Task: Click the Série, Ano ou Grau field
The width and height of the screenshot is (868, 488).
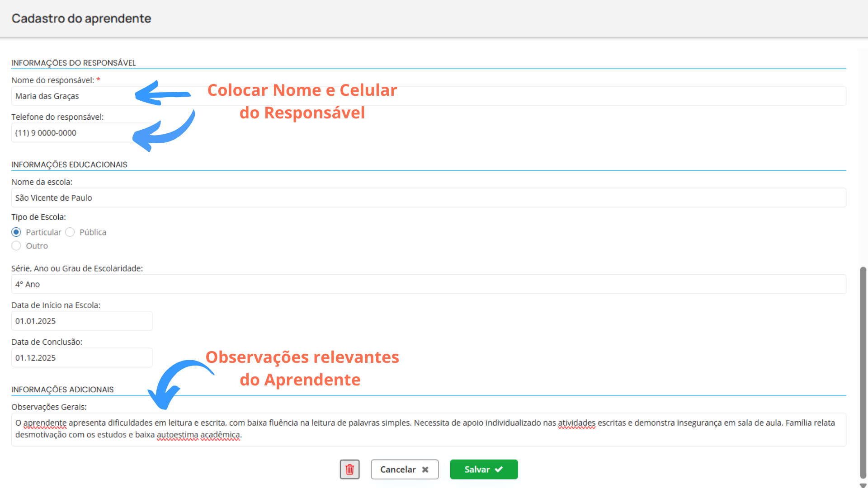Action: [429, 284]
